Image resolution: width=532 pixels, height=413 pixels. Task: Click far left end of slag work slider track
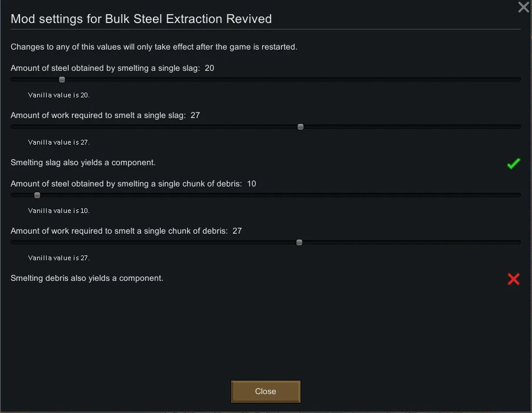click(13, 126)
